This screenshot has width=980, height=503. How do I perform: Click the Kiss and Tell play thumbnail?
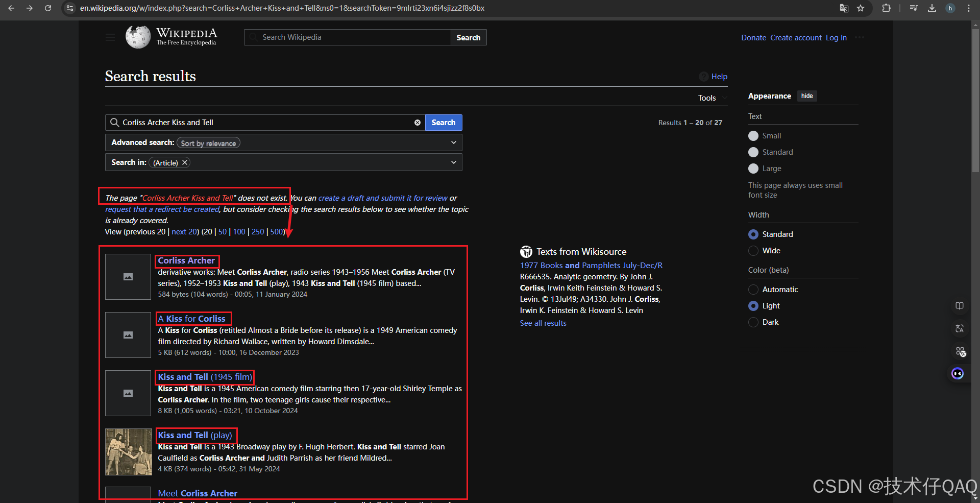tap(129, 452)
